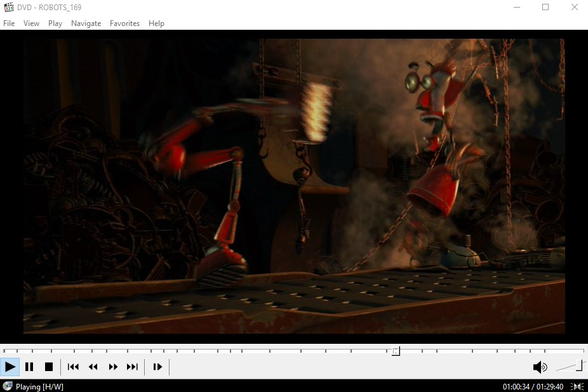Viewport: 588px width, 392px height.
Task: Maximize the player window
Action: click(545, 7)
